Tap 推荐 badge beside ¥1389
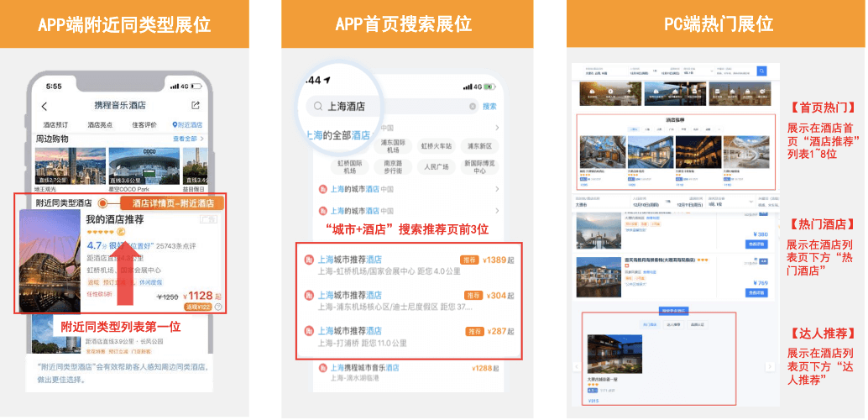868x420 pixels. [x=469, y=260]
